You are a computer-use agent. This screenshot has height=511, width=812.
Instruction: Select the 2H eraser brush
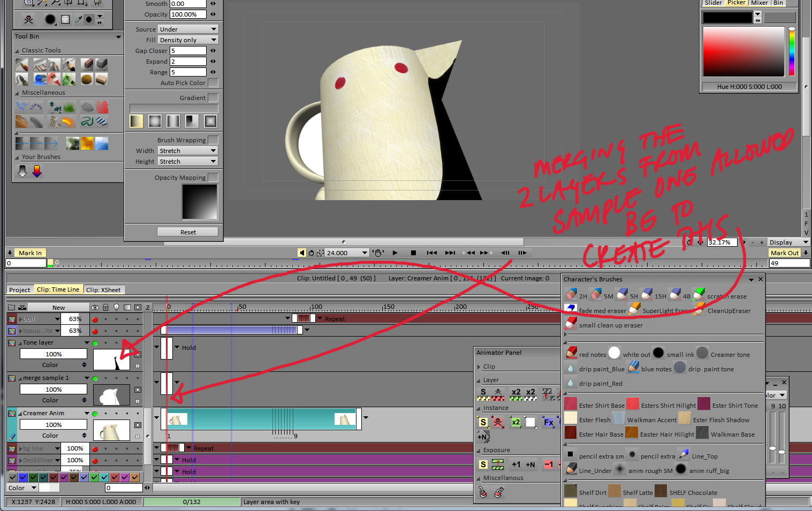571,294
